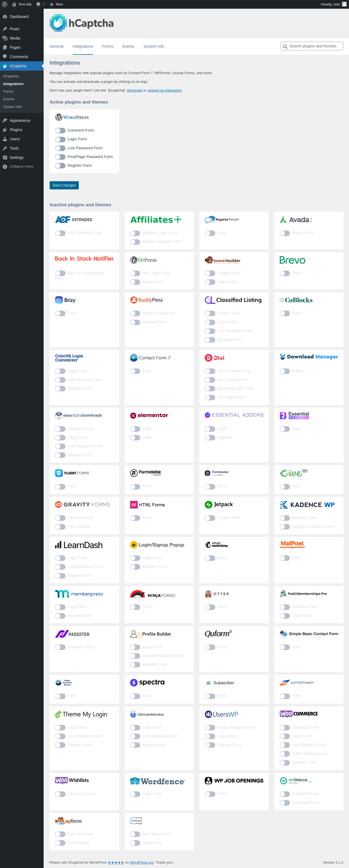
Task: Enable WordPress Login Form toggle
Action: pos(60,139)
